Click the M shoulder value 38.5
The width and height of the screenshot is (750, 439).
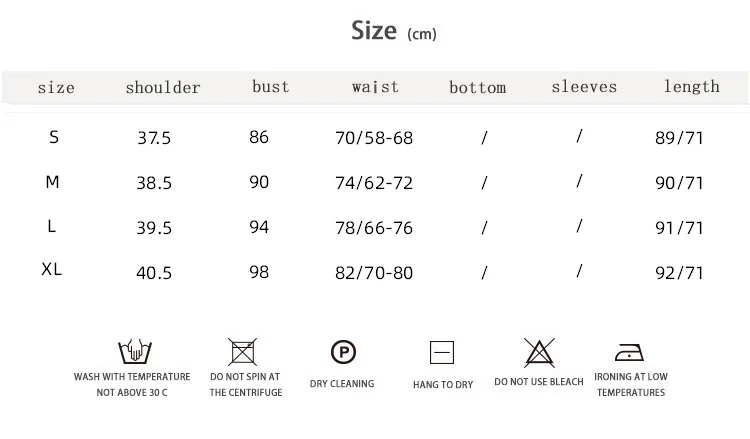154,183
